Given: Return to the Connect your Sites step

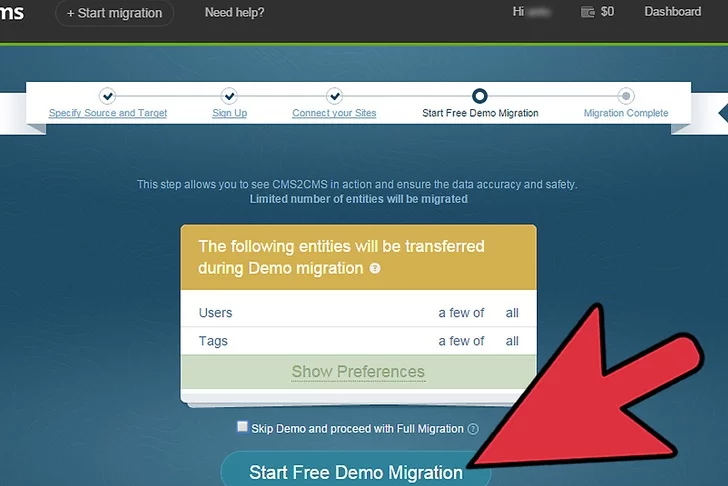Looking at the screenshot, I should [x=334, y=113].
